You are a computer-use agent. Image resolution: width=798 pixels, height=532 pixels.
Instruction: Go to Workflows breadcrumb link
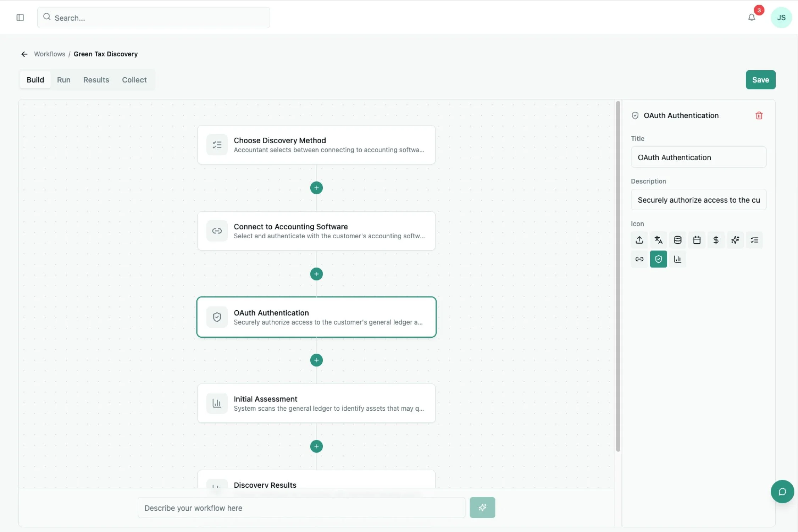(x=49, y=54)
